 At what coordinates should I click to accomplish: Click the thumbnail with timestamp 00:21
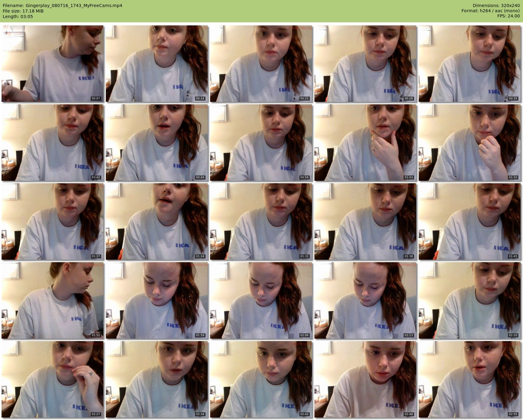pyautogui.click(x=261, y=64)
